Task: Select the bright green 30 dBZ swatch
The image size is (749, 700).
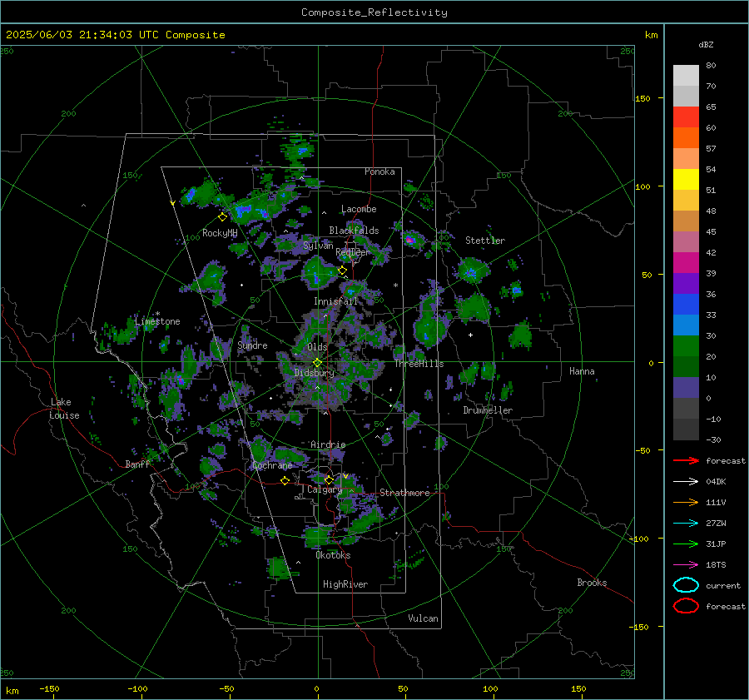Action: pyautogui.click(x=686, y=345)
